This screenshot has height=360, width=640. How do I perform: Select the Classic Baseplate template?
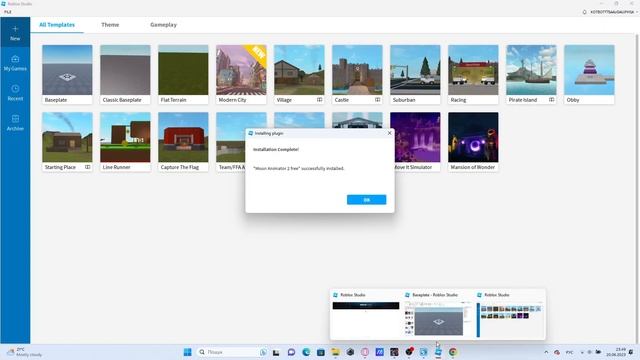coord(125,74)
